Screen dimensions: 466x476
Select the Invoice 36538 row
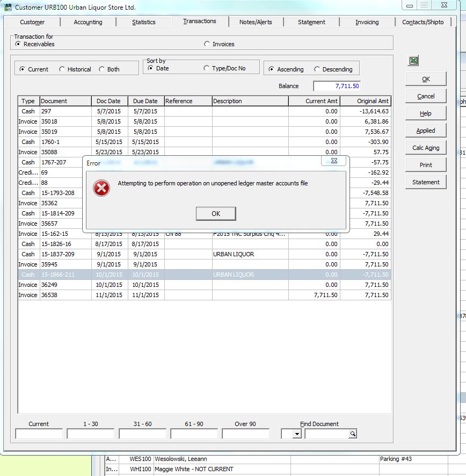tap(204, 295)
